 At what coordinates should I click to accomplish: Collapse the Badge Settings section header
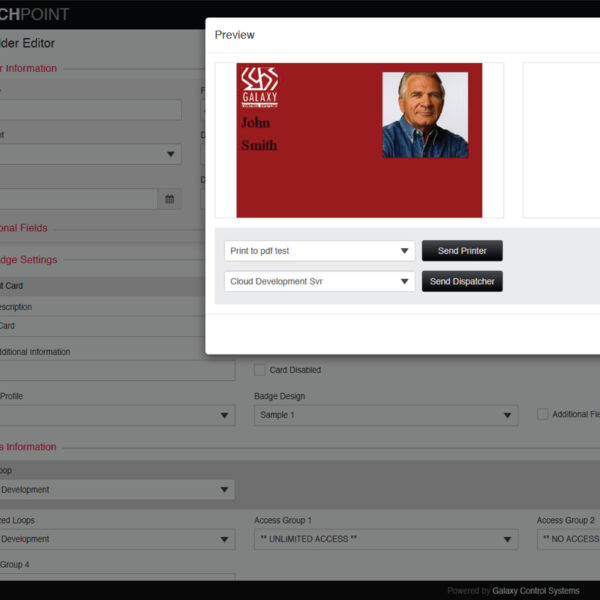[x=30, y=260]
